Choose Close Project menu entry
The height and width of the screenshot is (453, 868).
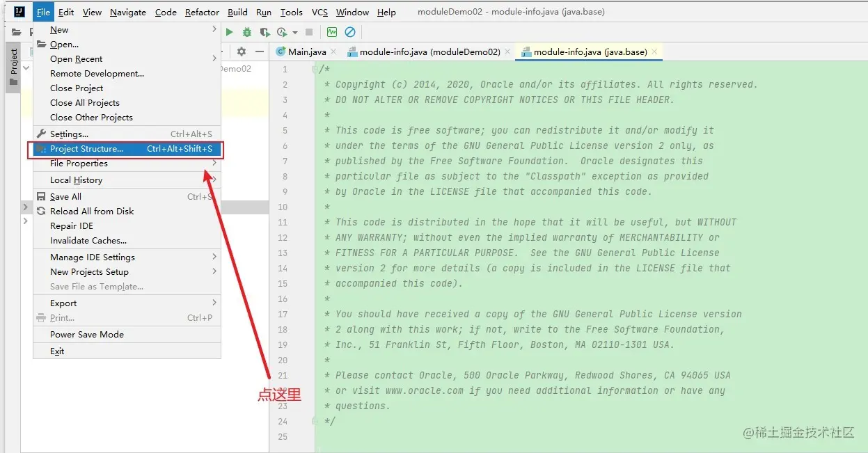point(127,88)
